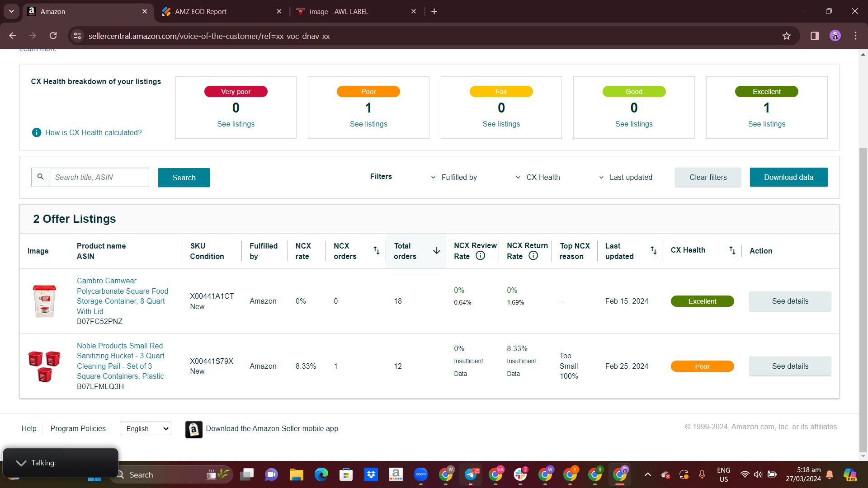
Task: Open Slack from the taskbar
Action: click(520, 474)
